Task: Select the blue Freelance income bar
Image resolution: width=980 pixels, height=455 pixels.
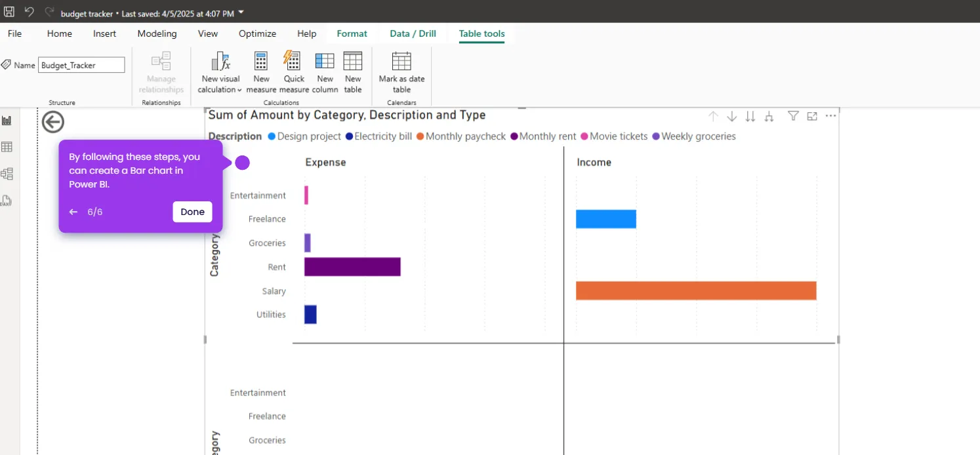Action: pos(606,219)
